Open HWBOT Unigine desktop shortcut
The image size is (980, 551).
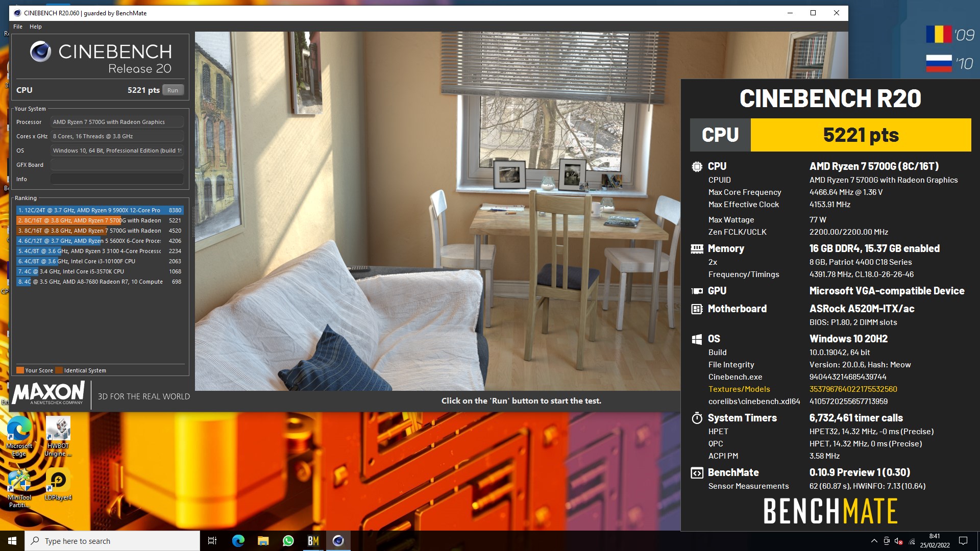pos(58,437)
